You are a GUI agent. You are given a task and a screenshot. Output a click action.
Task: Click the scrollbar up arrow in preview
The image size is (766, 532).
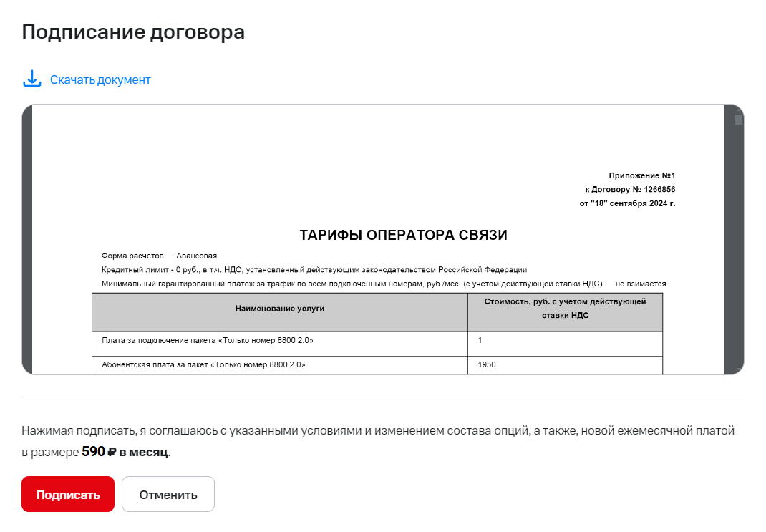pyautogui.click(x=738, y=108)
